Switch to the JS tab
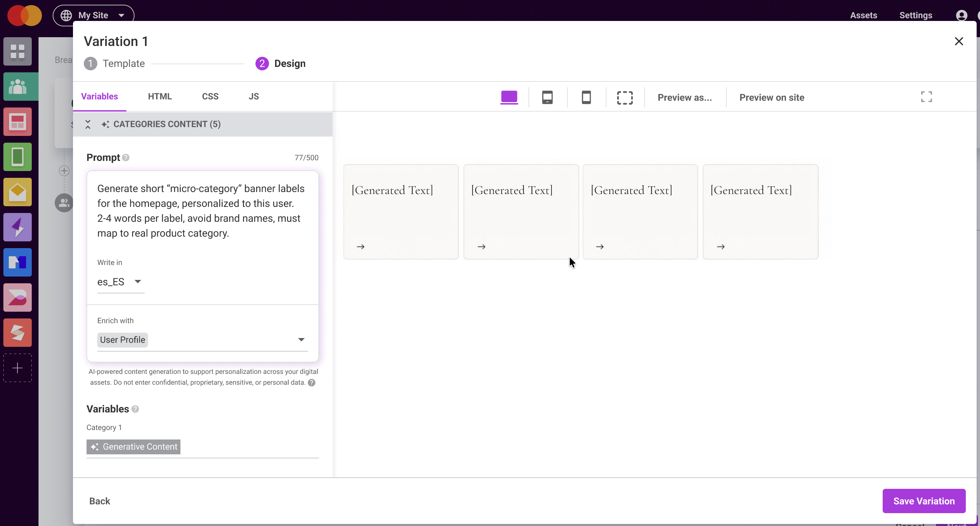 pos(254,96)
